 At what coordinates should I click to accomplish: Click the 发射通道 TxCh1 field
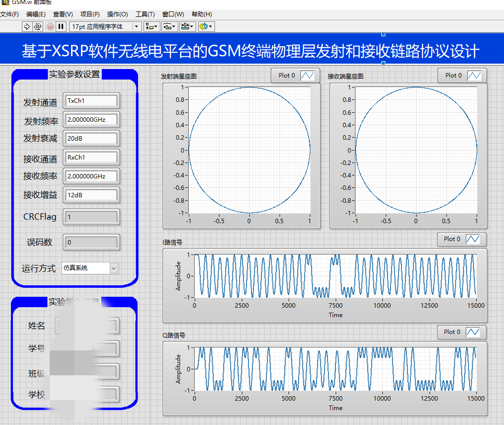[91, 101]
